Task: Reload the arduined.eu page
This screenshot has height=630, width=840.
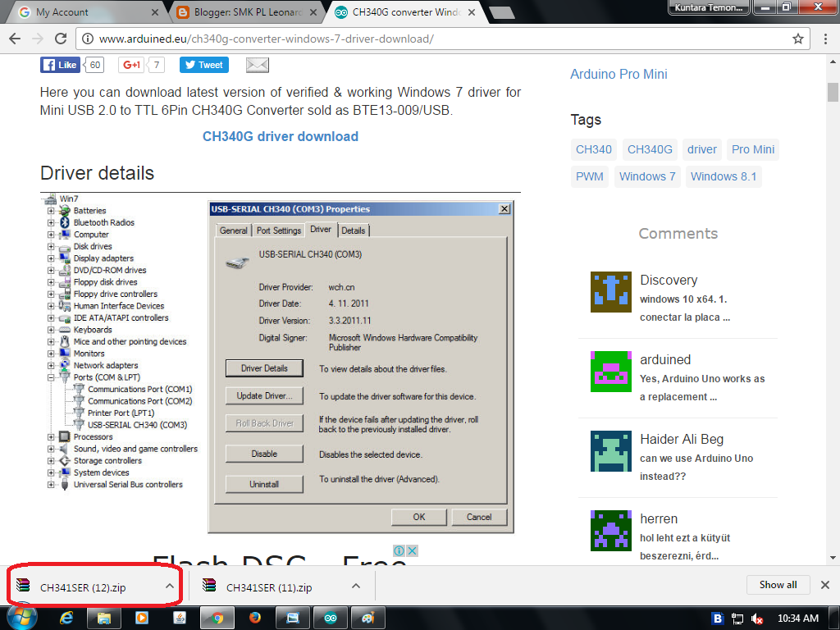Action: click(61, 39)
